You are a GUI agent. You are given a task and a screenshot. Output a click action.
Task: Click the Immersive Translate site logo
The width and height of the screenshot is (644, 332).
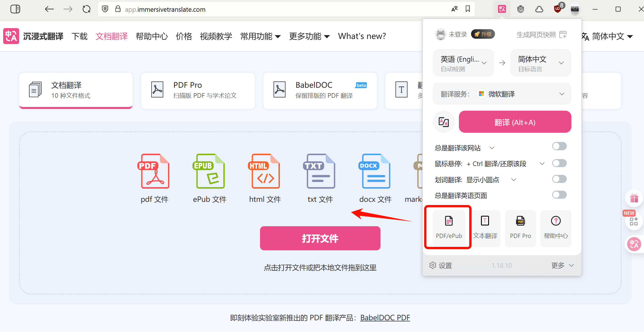(x=11, y=36)
